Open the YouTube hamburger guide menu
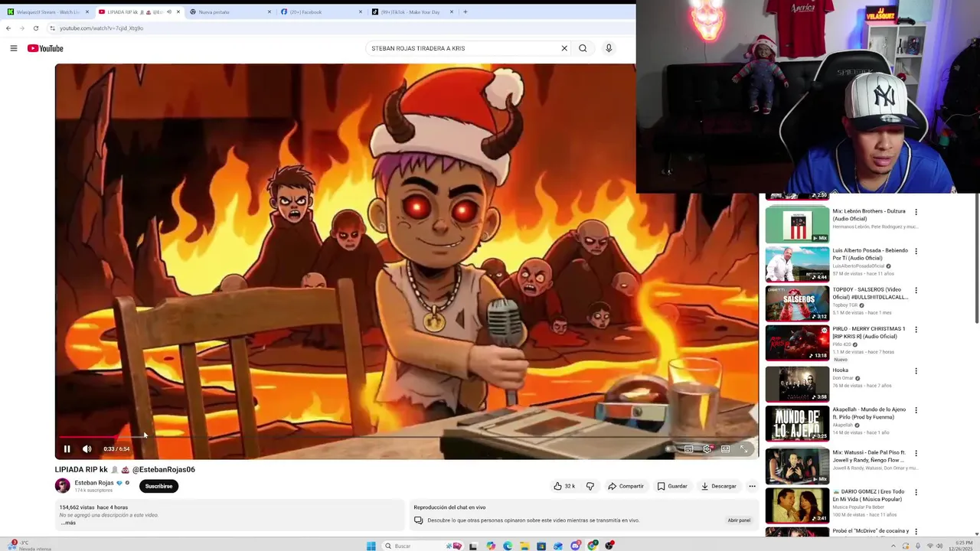 coord(13,48)
